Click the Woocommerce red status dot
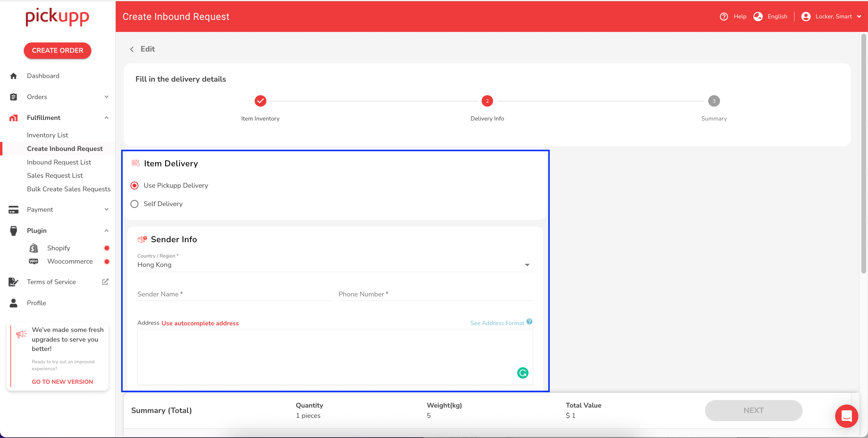This screenshot has height=438, width=868. [x=107, y=261]
